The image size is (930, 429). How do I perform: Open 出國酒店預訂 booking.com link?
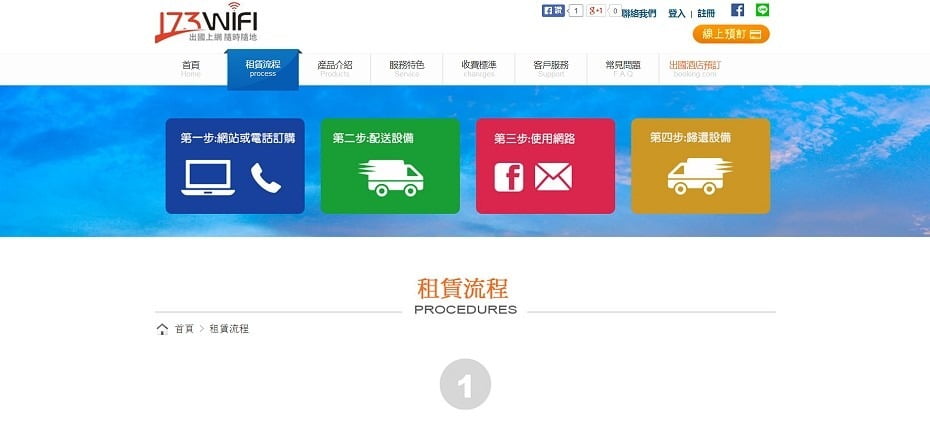coord(694,68)
